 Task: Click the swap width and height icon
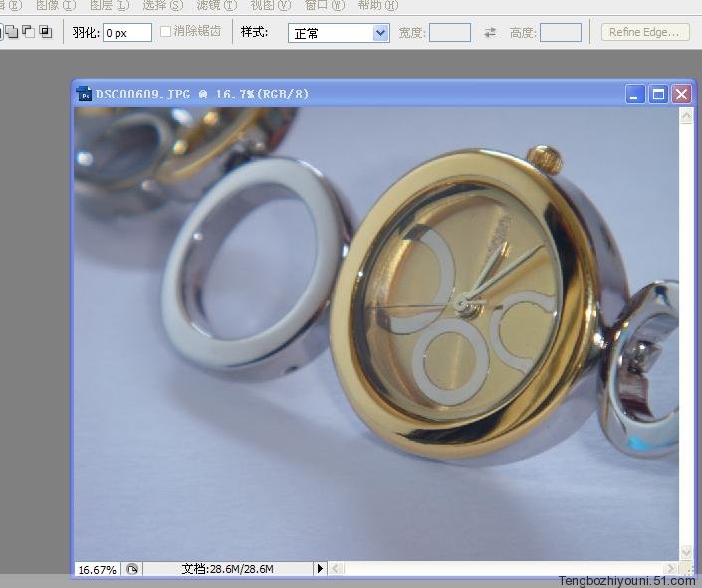click(490, 32)
